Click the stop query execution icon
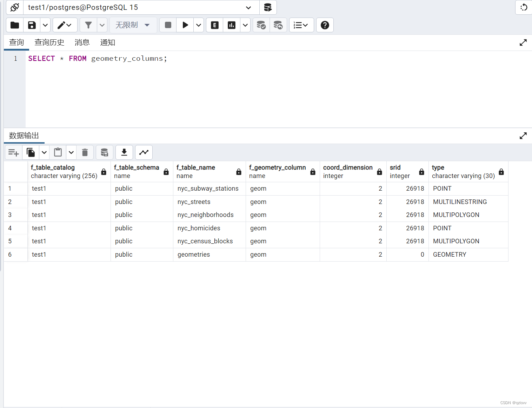Image resolution: width=532 pixels, height=408 pixels. tap(168, 25)
